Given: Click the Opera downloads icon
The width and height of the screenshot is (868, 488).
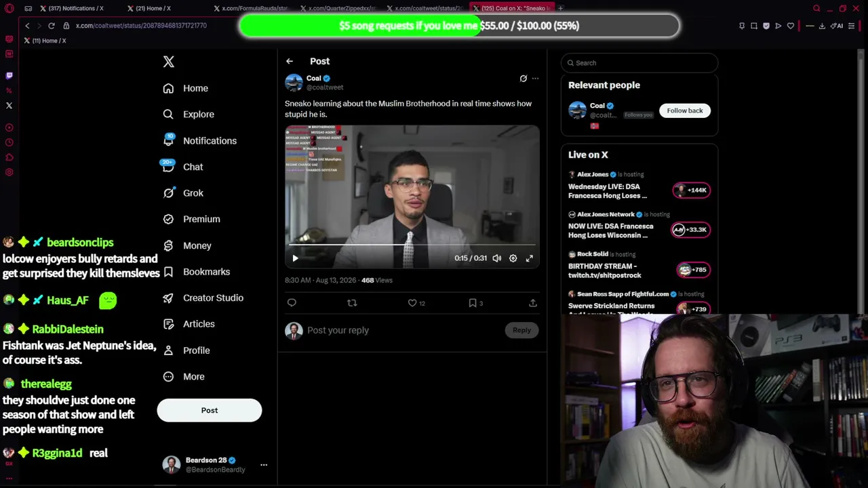Looking at the screenshot, I should (x=822, y=26).
